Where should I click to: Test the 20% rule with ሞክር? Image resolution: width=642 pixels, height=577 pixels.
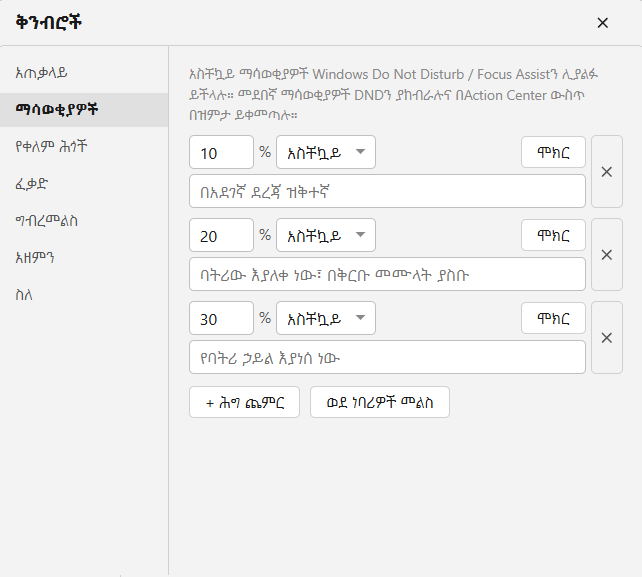click(553, 235)
